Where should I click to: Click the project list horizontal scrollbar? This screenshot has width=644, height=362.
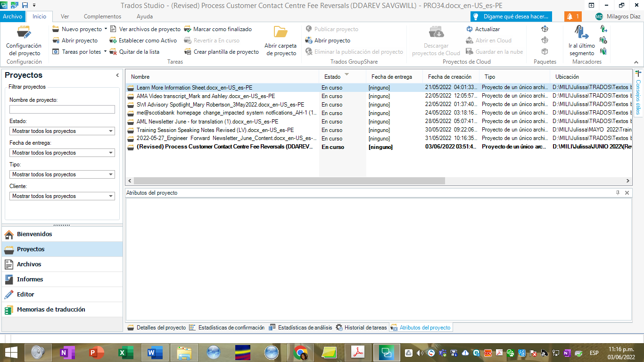289,181
